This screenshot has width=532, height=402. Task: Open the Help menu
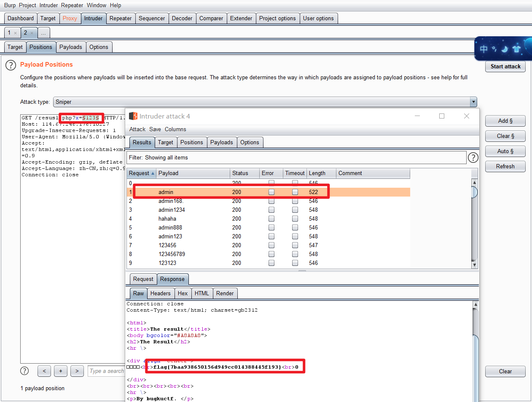116,5
